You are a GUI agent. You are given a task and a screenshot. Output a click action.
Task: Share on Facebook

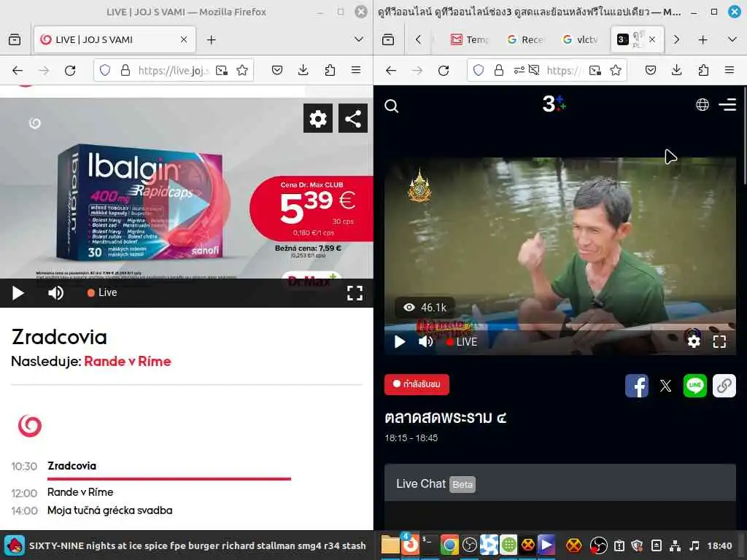coord(636,385)
